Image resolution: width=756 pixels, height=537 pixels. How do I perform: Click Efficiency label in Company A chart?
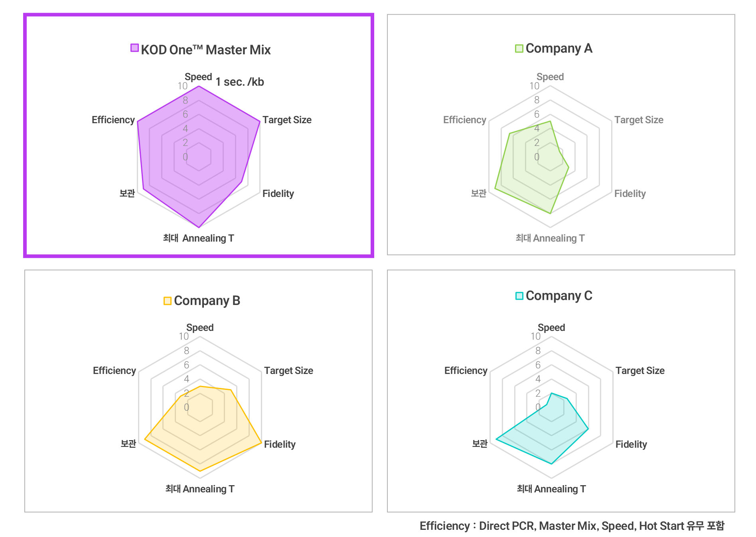[x=464, y=120]
